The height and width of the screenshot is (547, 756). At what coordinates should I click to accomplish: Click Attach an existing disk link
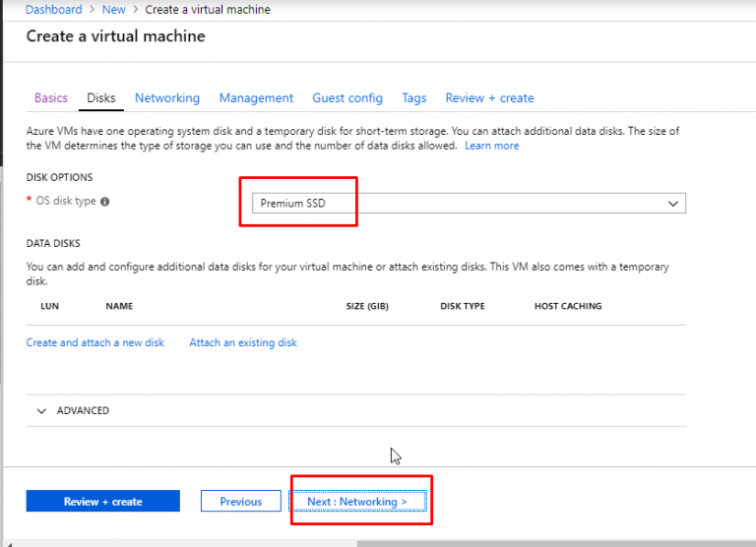coord(243,342)
